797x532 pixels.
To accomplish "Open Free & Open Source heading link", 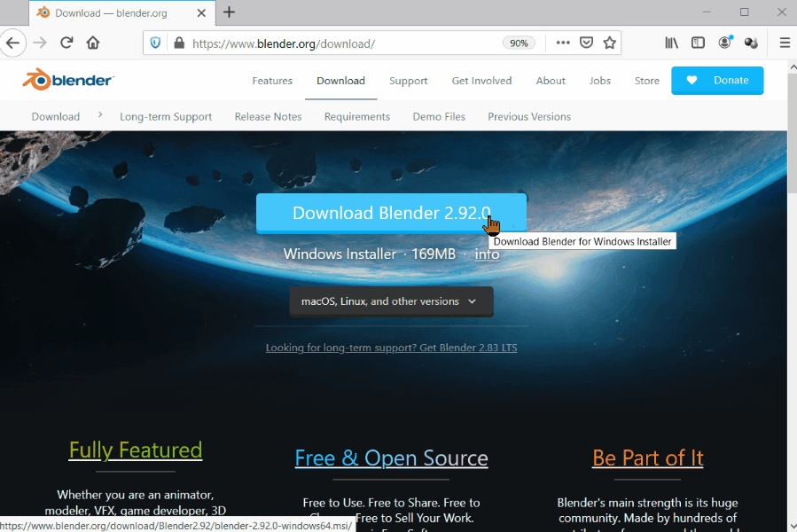I will click(391, 458).
